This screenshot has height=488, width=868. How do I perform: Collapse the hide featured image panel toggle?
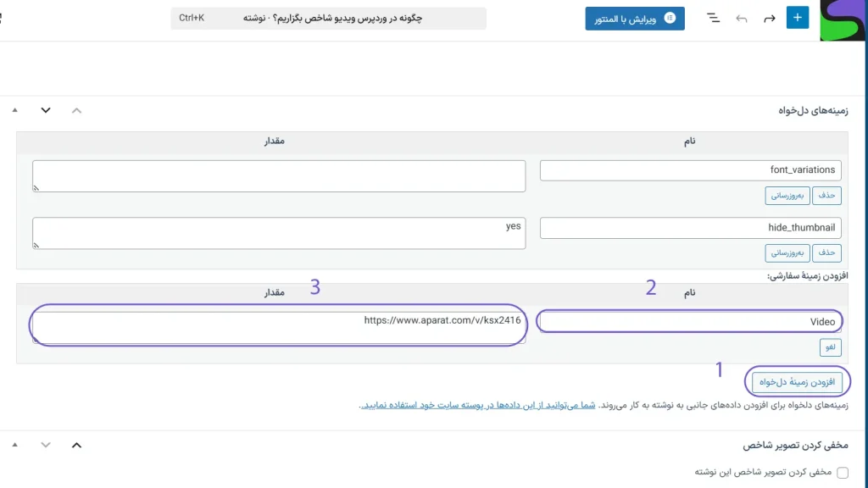coord(15,445)
